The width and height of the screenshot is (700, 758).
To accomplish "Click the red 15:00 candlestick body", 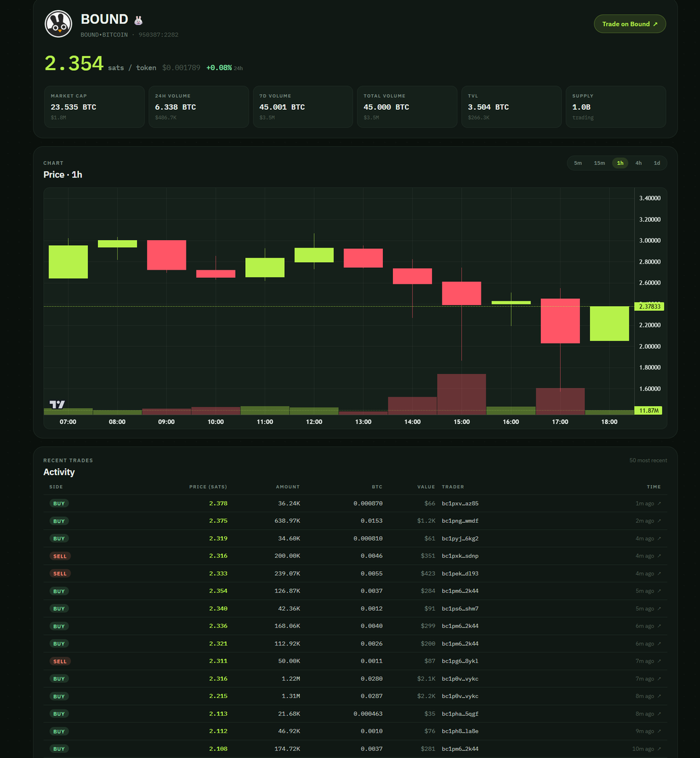I will click(462, 294).
